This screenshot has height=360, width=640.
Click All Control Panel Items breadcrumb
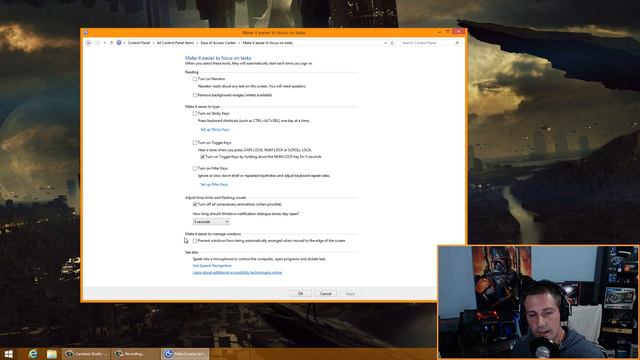tap(175, 43)
